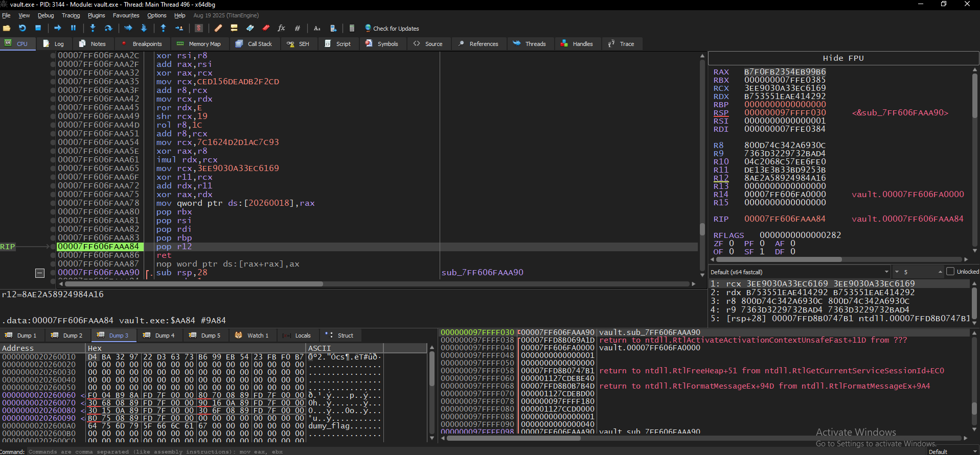The width and height of the screenshot is (980, 455).
Task: Click the Hide FPU button
Action: [843, 58]
